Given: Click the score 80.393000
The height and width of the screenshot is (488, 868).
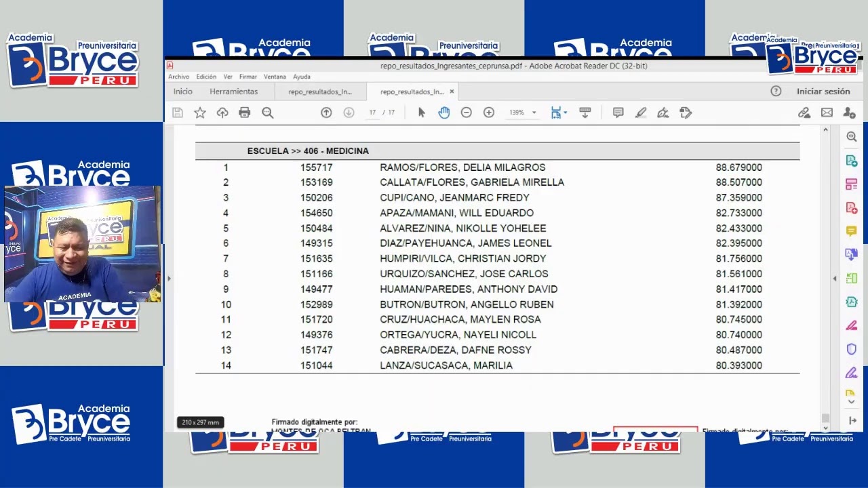Looking at the screenshot, I should pos(738,365).
